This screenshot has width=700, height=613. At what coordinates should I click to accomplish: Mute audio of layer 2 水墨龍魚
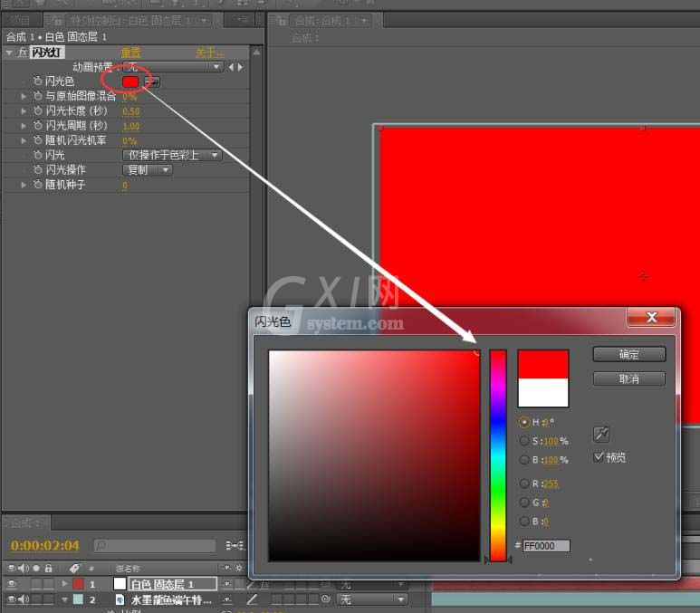tap(24, 599)
